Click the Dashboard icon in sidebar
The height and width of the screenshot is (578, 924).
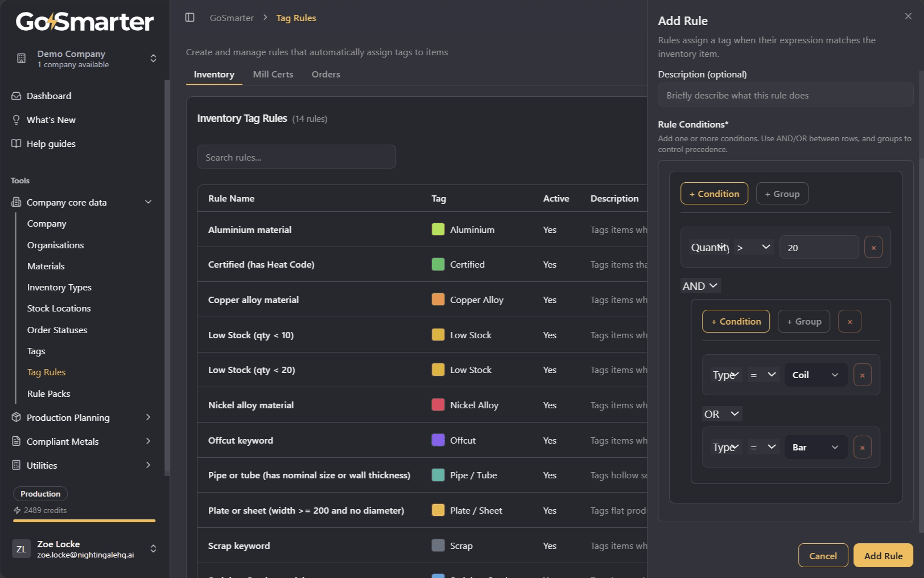coord(16,96)
